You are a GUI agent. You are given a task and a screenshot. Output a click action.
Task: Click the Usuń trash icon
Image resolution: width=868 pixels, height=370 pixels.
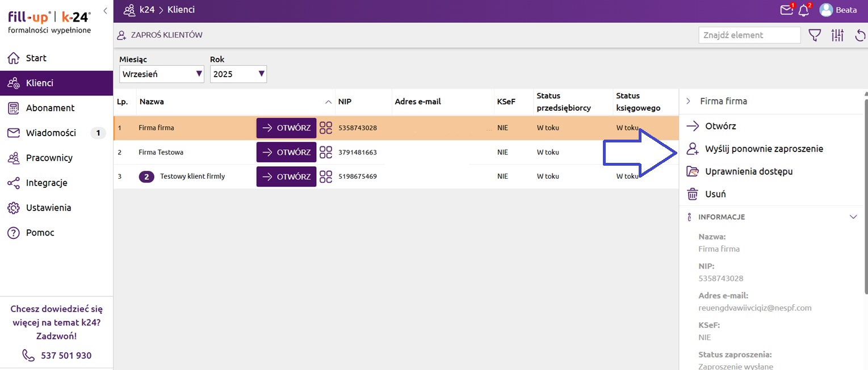(x=693, y=194)
